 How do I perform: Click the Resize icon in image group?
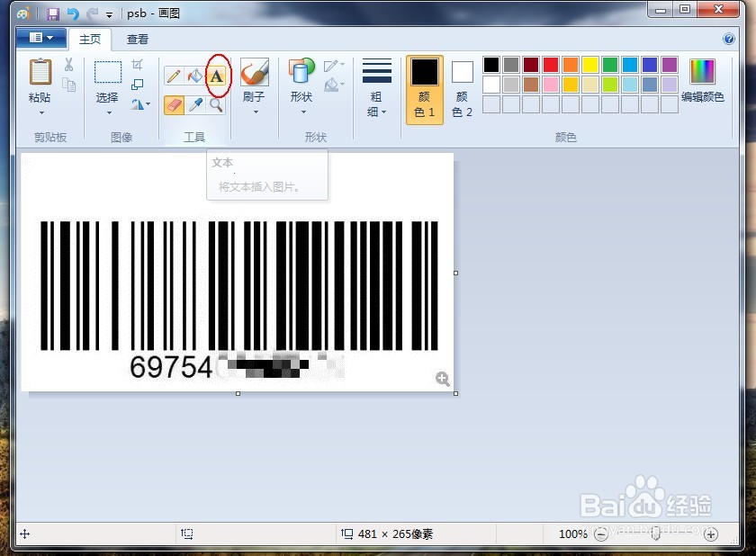(x=138, y=85)
